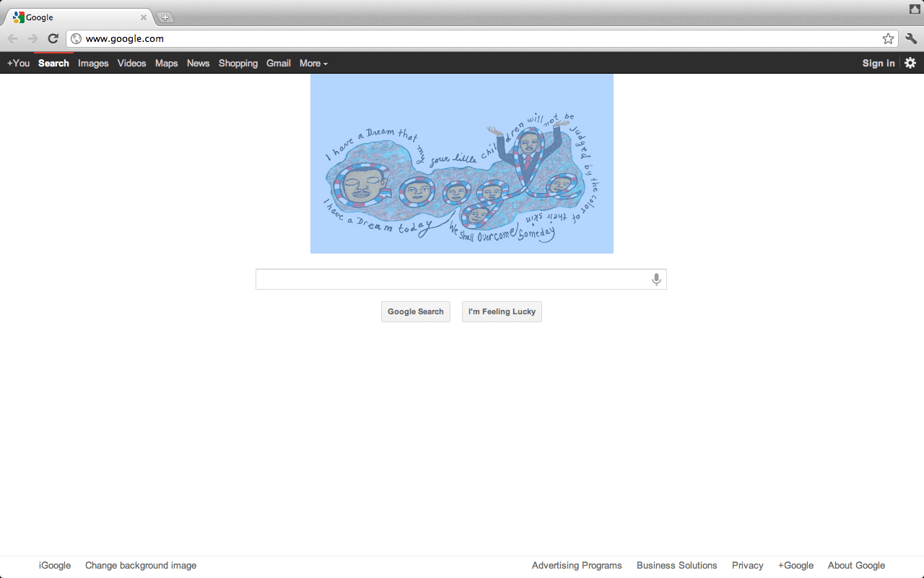Expand the More dropdown in Google bar
This screenshot has height=578, width=924.
pos(313,64)
